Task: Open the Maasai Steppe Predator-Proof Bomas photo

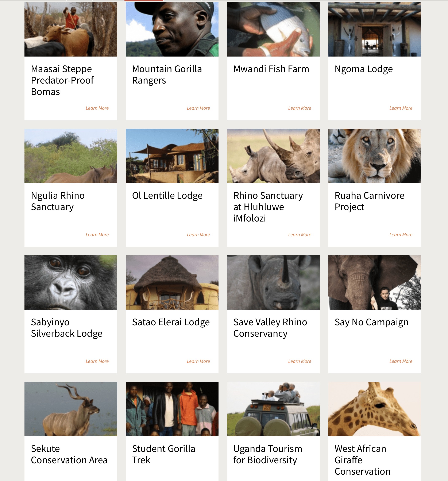Action: pos(71,29)
